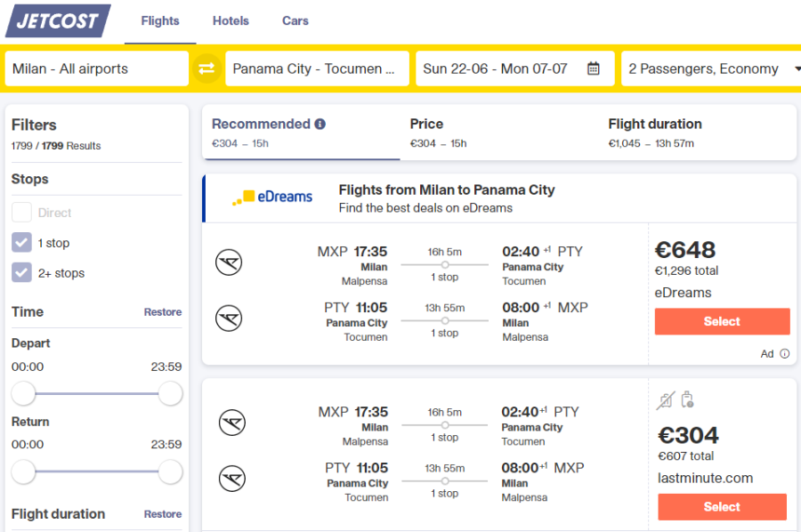The height and width of the screenshot is (532, 801).
Task: Click the Depart slider's 00:00 start handle
Action: pos(23,393)
